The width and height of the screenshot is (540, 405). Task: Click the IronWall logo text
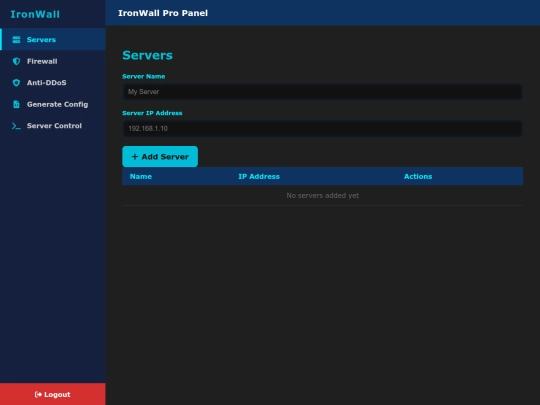click(35, 14)
